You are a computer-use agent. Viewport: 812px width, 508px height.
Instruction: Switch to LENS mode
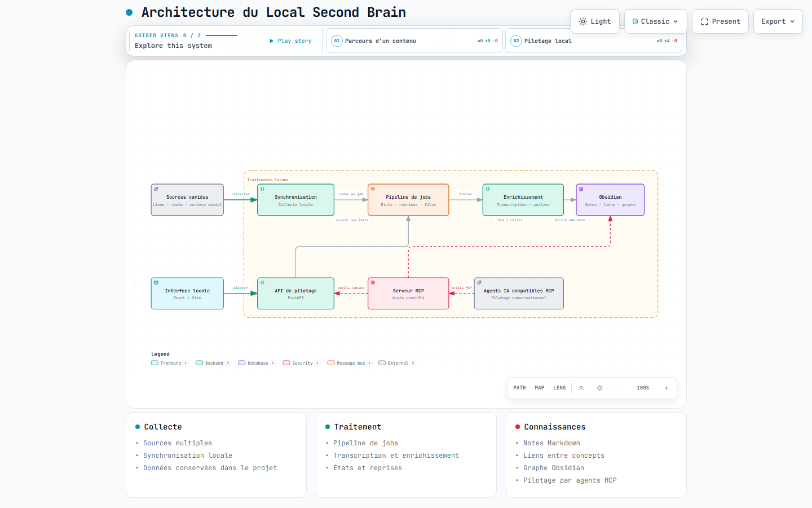click(x=559, y=388)
